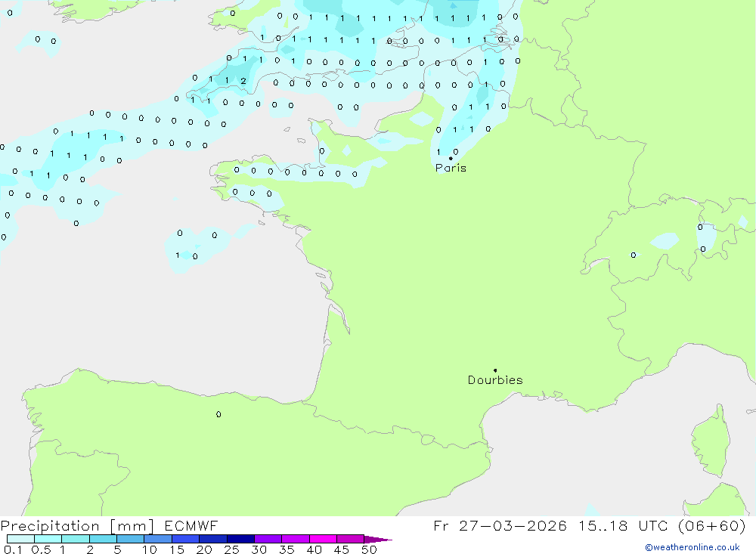
Task: Pick the legend swatch between 0.1 and 0.5
Action: (x=20, y=539)
